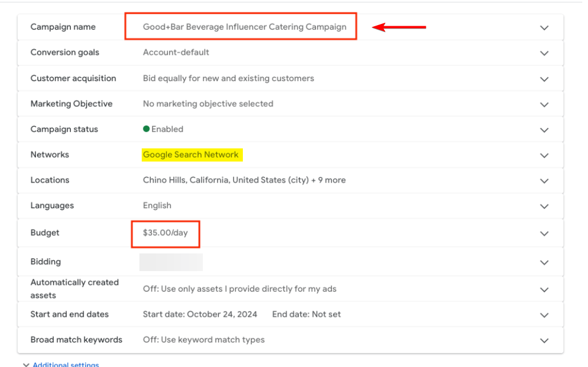The width and height of the screenshot is (588, 367).
Task: Open the Languages row chevron
Action: [544, 207]
